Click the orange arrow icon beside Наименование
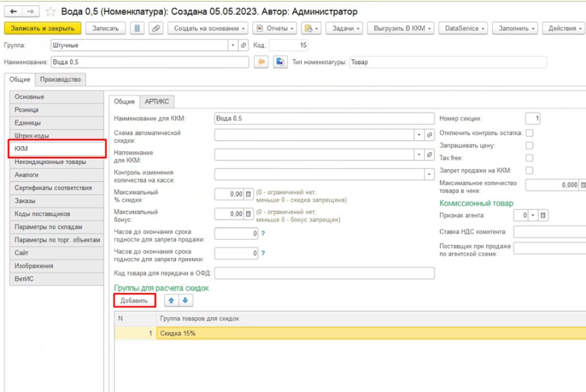This screenshot has width=586, height=392. pos(261,62)
